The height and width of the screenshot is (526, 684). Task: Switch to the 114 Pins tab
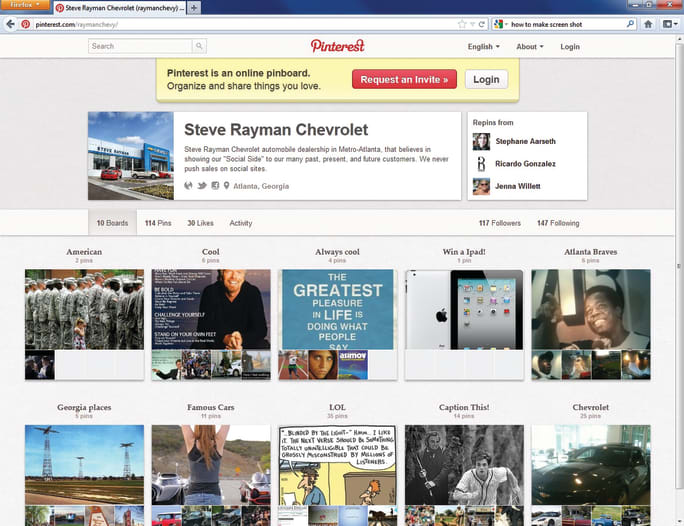pyautogui.click(x=157, y=223)
